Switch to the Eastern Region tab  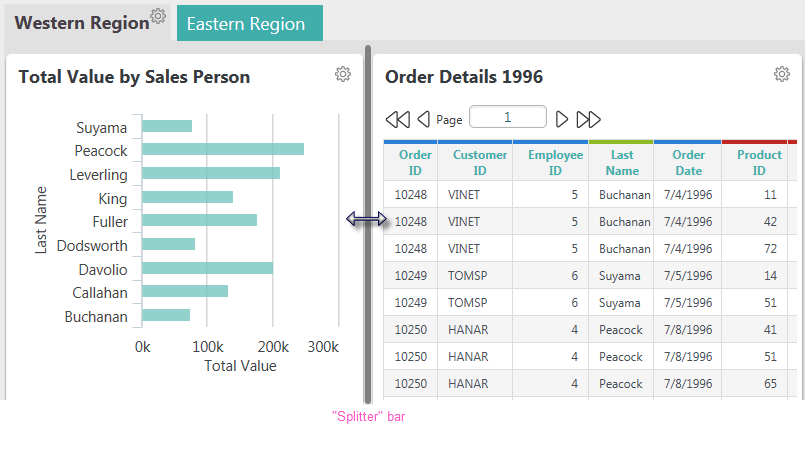coord(250,23)
